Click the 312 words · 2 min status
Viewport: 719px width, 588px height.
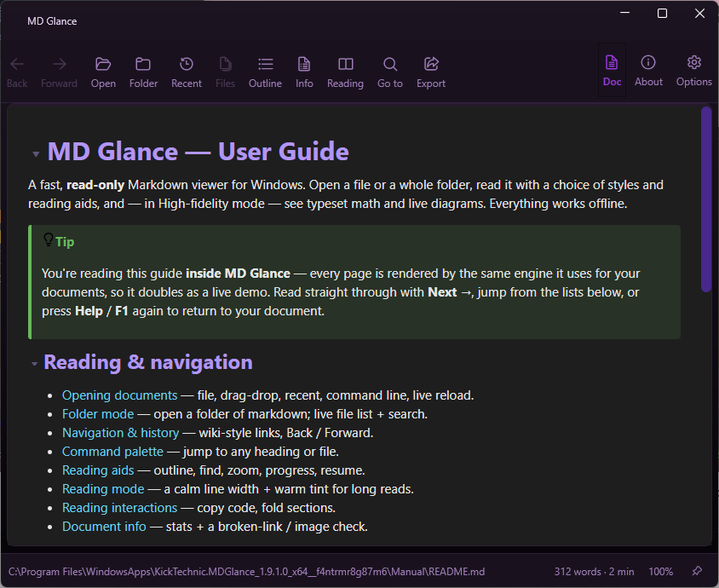click(x=594, y=572)
